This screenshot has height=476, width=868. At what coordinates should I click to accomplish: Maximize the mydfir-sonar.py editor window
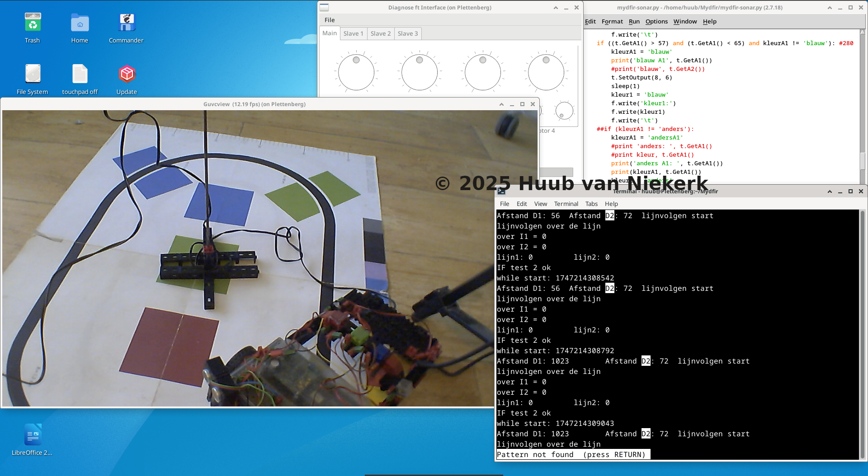850,8
